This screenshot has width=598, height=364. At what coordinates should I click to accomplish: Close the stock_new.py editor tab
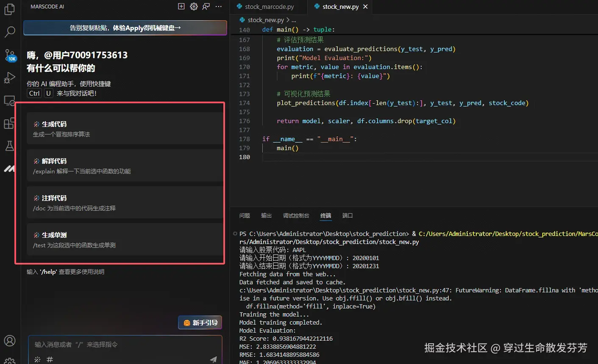tap(365, 6)
